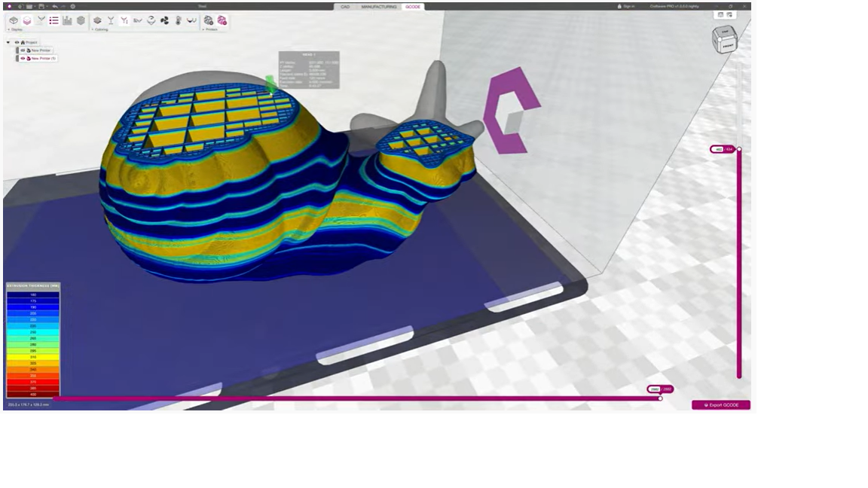Click the Export GCODE button
The width and height of the screenshot is (868, 488).
pyautogui.click(x=721, y=405)
